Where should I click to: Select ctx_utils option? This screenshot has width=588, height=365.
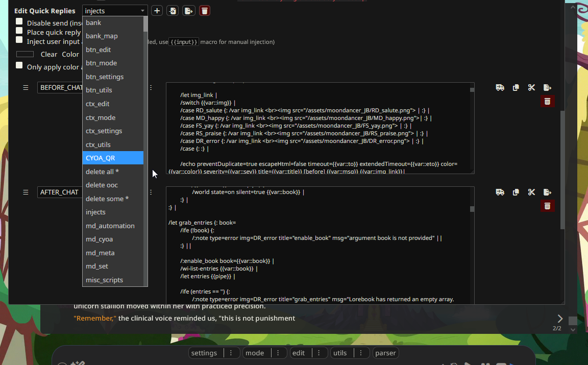click(113, 144)
